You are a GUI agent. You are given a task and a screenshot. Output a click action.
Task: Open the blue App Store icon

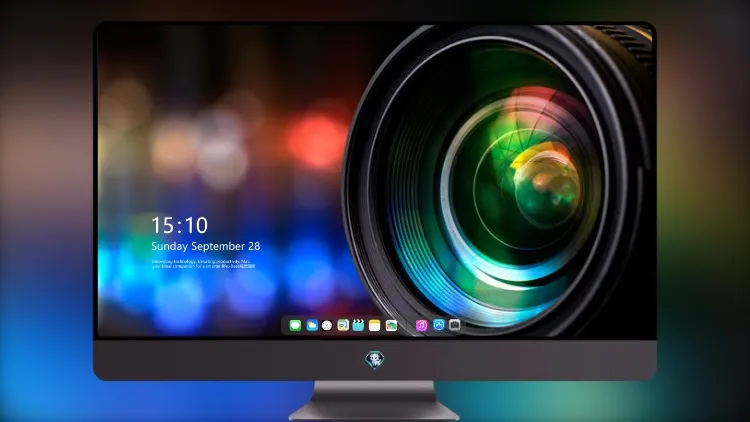click(439, 325)
